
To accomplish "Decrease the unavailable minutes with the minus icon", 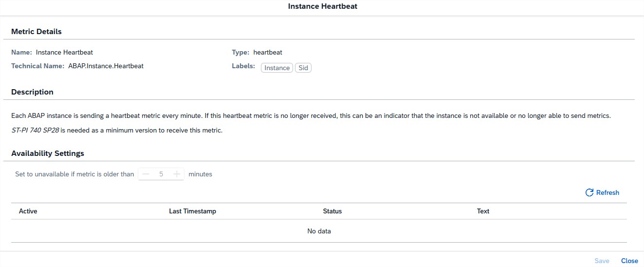I will [146, 174].
